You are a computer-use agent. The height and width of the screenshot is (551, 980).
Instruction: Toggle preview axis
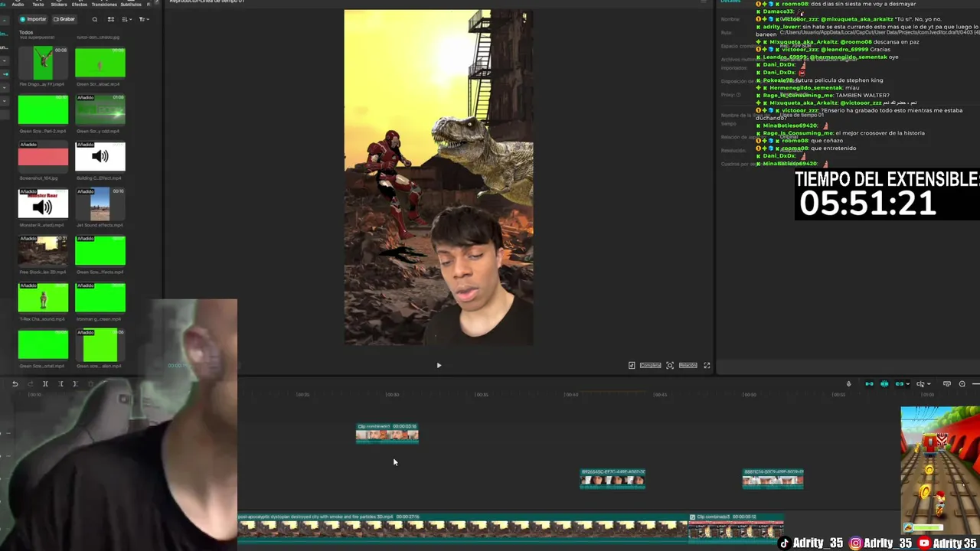(x=920, y=384)
